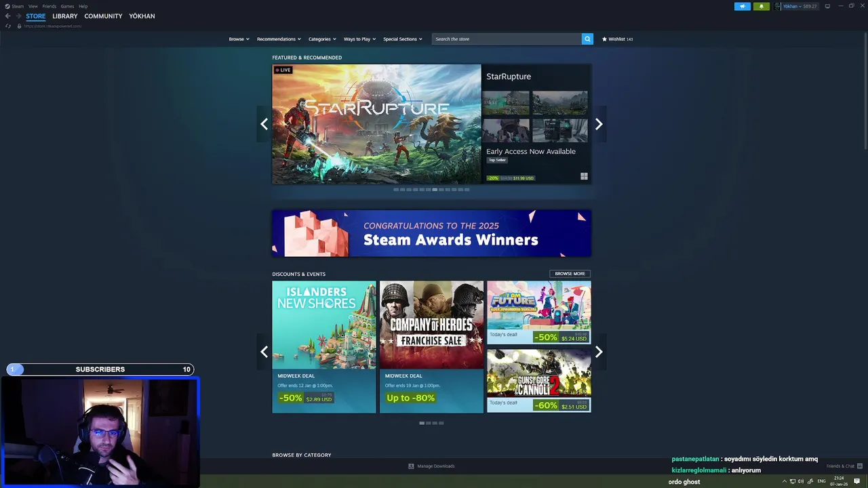Click the Top Seller tag
Viewport: 868px width, 488px height.
[x=497, y=160]
